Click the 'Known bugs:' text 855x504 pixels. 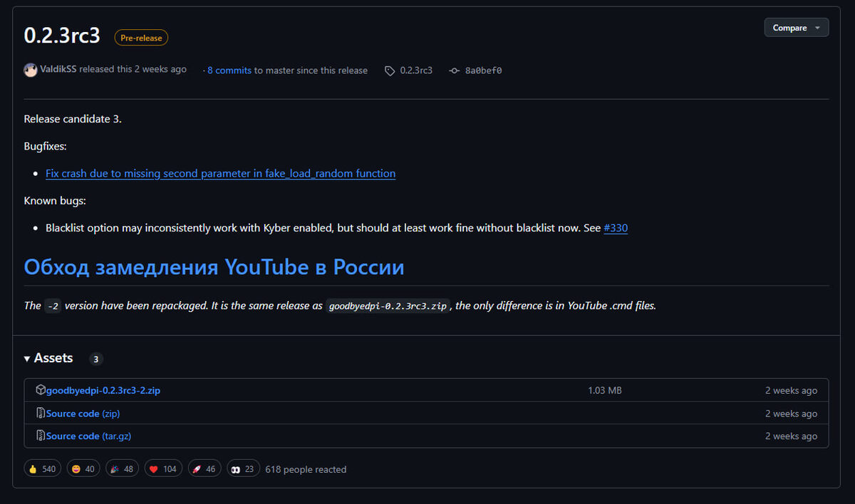pos(55,201)
